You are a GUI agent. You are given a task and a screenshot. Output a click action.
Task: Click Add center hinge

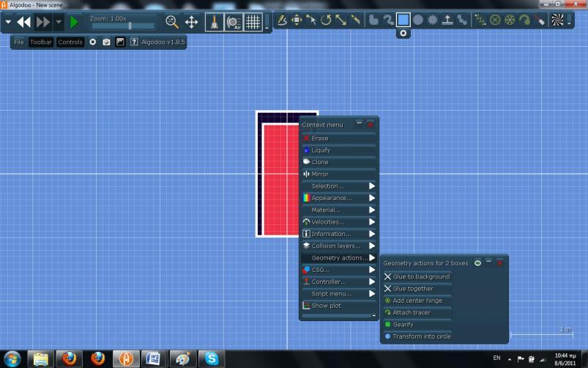click(x=417, y=301)
